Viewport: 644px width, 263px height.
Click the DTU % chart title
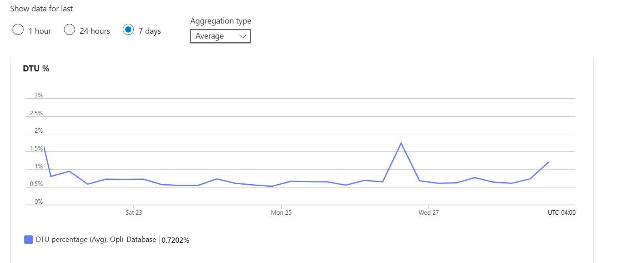pos(36,69)
